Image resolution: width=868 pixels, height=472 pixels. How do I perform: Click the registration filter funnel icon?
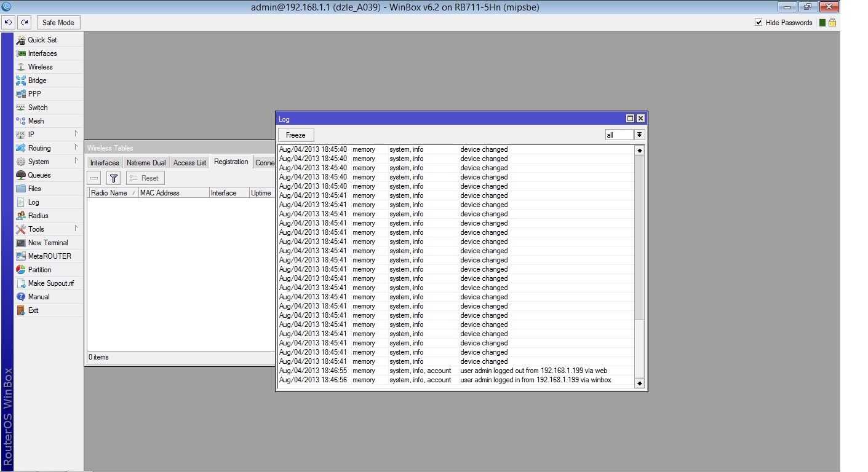[113, 178]
